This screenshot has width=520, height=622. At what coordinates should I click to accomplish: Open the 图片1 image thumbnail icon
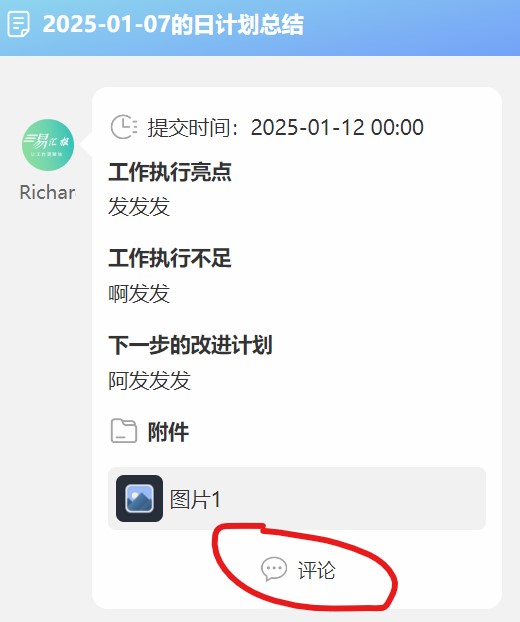[x=139, y=498]
